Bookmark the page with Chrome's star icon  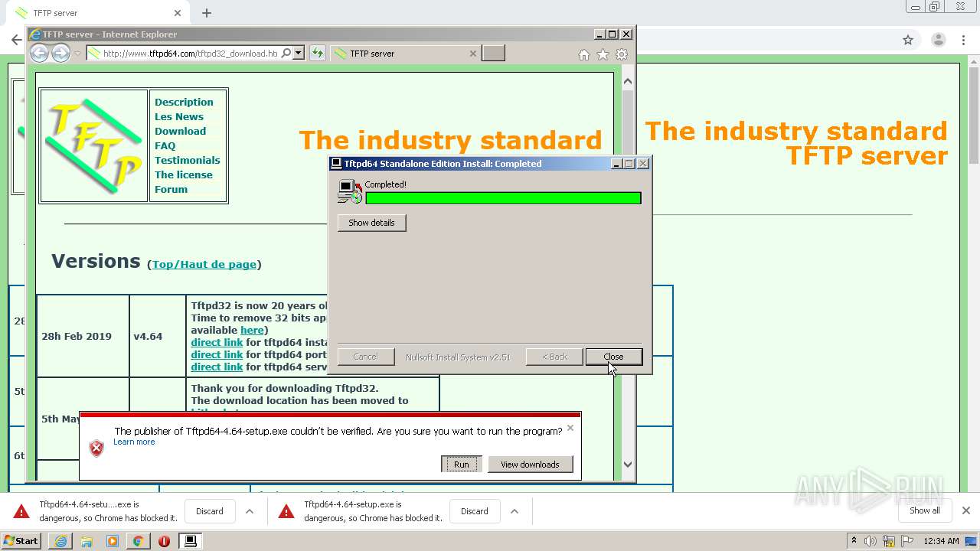coord(908,40)
